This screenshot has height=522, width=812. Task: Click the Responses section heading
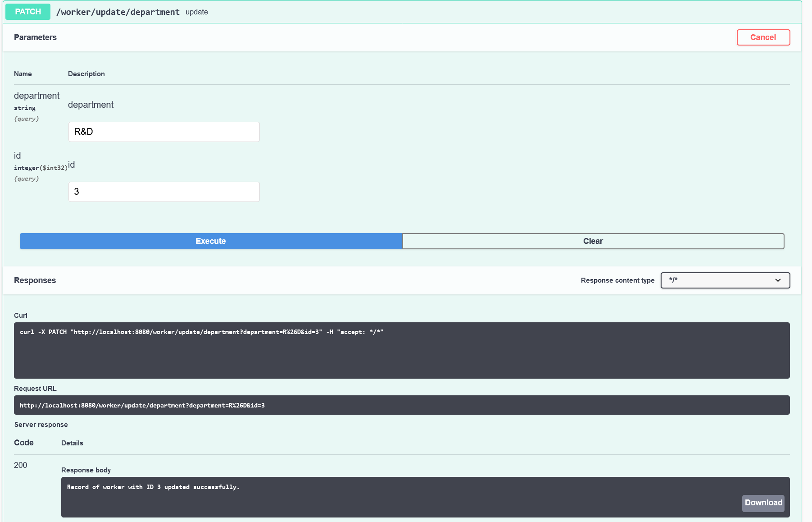click(x=35, y=280)
